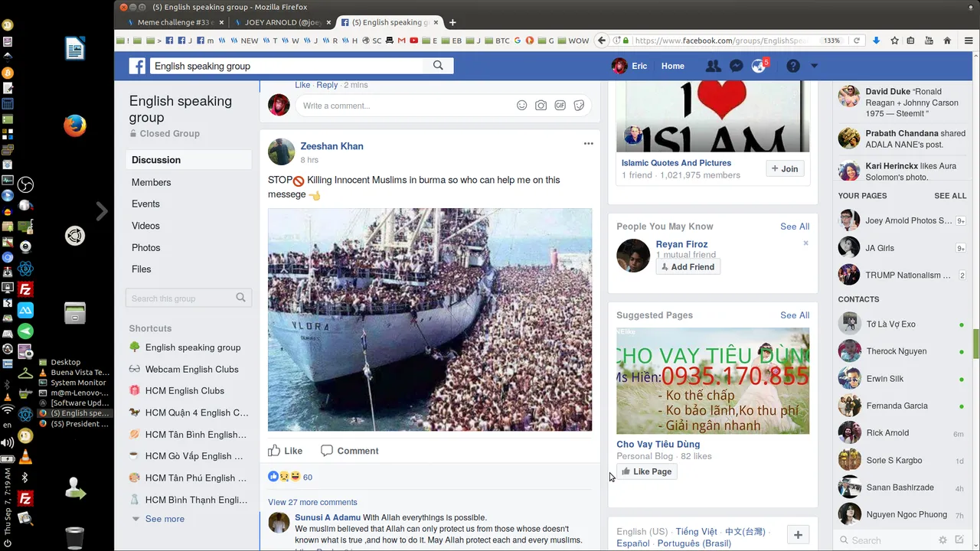Viewport: 980px width, 551px height.
Task: Click the emoji icon in the comment box
Action: pos(521,106)
